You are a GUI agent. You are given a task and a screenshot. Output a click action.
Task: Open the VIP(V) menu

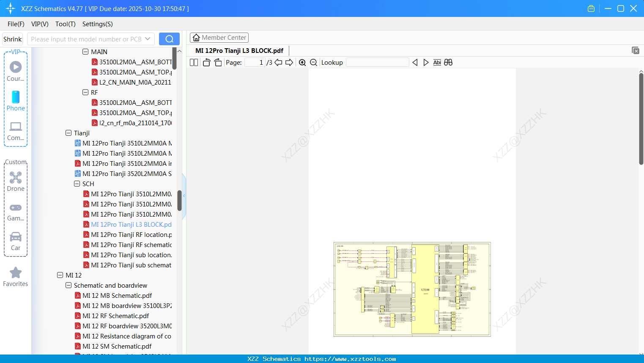(x=40, y=24)
